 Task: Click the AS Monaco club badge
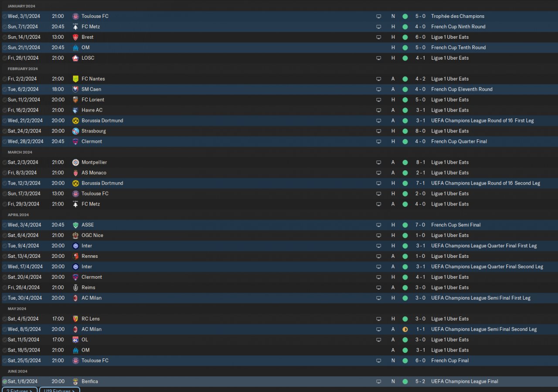[75, 173]
